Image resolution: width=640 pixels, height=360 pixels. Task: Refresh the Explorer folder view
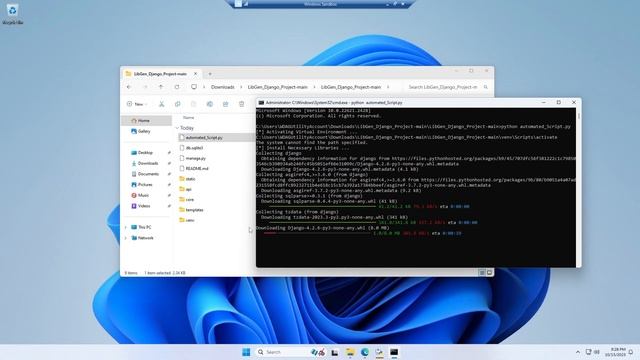click(177, 87)
